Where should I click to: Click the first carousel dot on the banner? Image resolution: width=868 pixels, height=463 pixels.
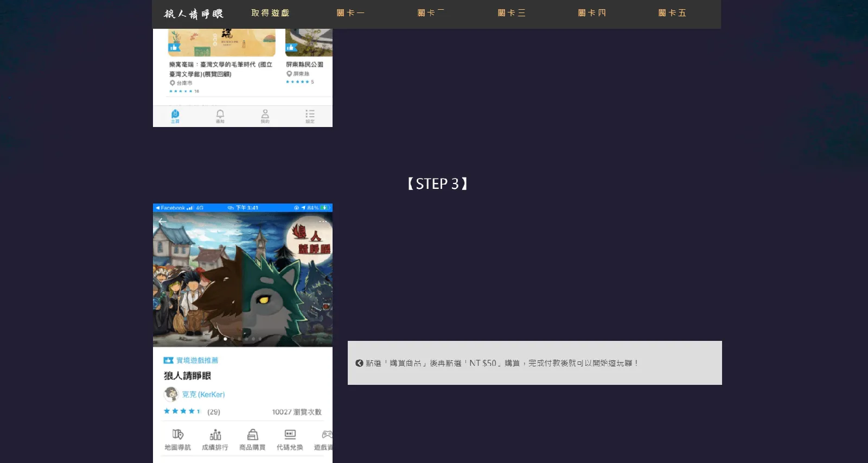point(226,339)
